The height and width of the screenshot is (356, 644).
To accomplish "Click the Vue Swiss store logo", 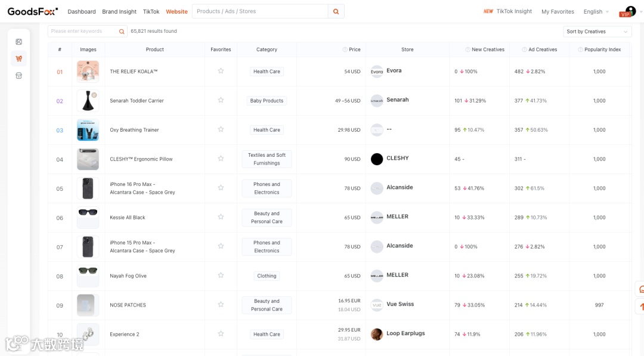I will (377, 305).
